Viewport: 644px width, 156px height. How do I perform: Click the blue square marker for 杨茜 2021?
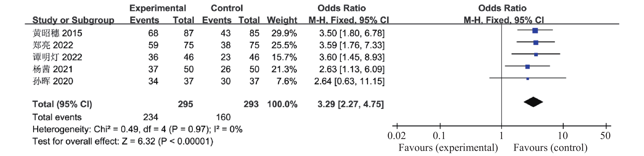(527, 67)
